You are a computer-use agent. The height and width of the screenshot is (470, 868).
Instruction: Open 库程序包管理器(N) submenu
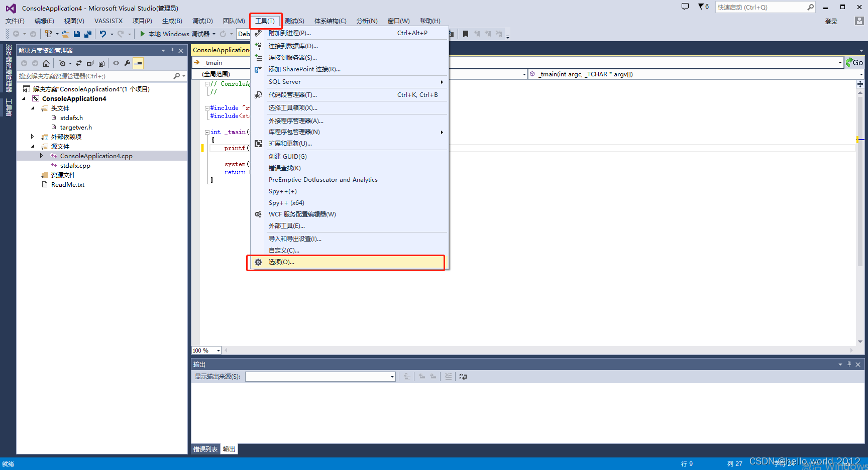[x=349, y=132]
